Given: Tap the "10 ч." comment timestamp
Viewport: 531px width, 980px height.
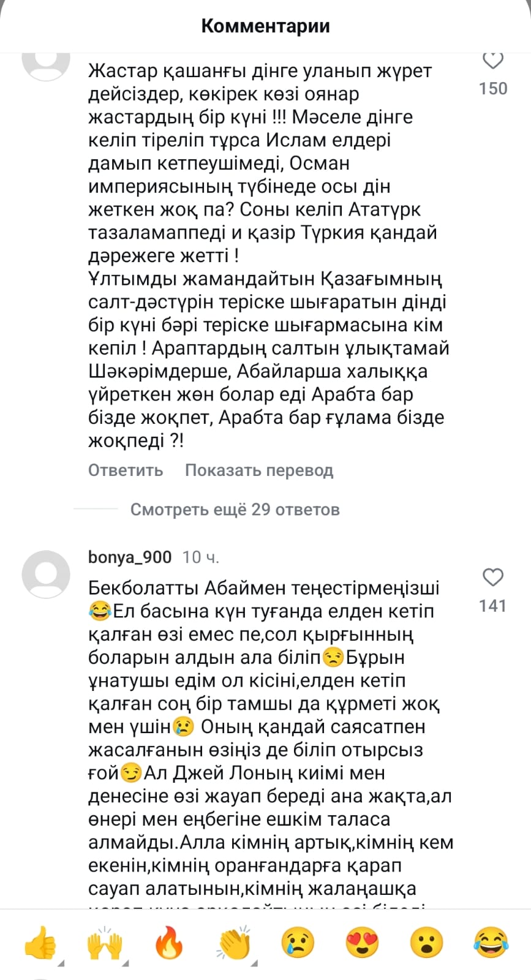Looking at the screenshot, I should [201, 557].
